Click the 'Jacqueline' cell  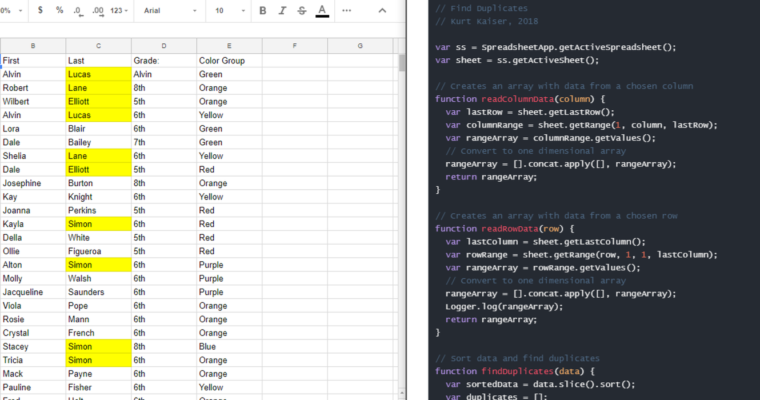(33, 292)
